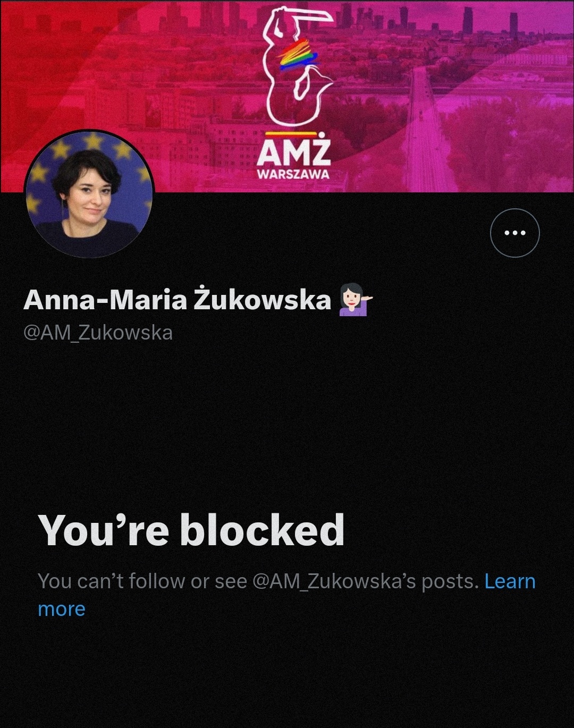Click the gray @AM_Zukowska handle under name
Screen dimensions: 574x728
98,333
